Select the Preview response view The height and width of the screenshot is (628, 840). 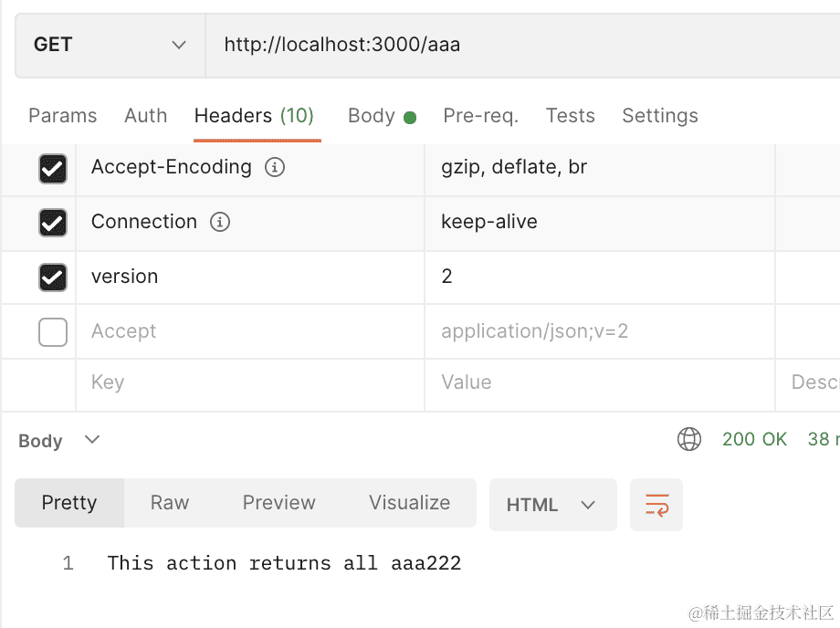[278, 503]
